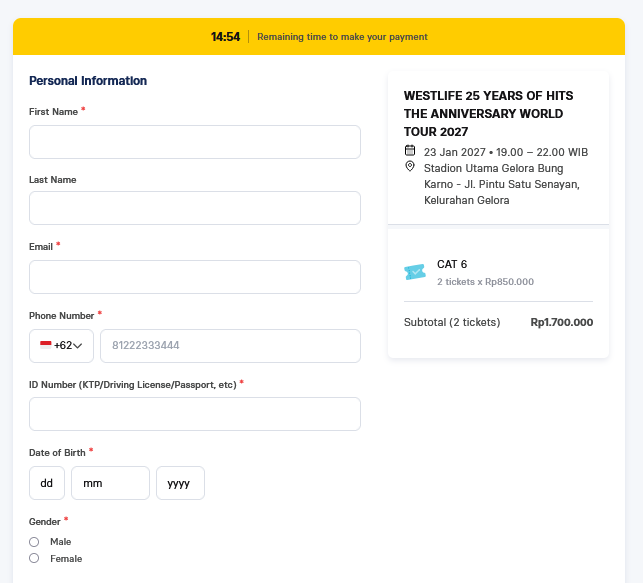
Task: Click the 'ID Number (KTP/Driving License/Passport, etc)' label
Action: coord(133,385)
